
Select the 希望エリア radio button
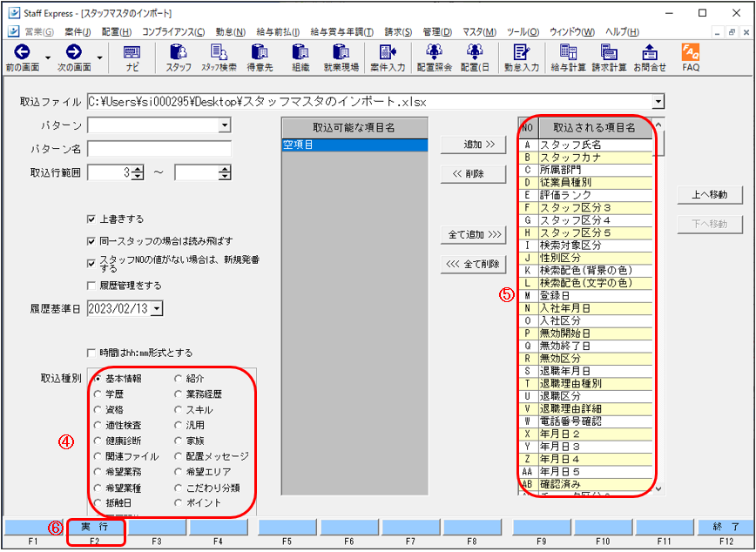[179, 472]
